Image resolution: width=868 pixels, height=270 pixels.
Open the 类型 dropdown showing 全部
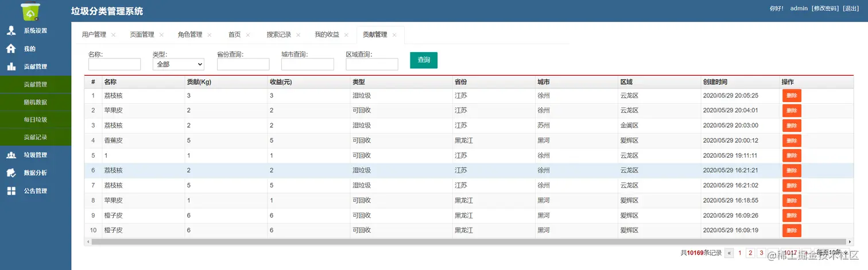coord(179,64)
